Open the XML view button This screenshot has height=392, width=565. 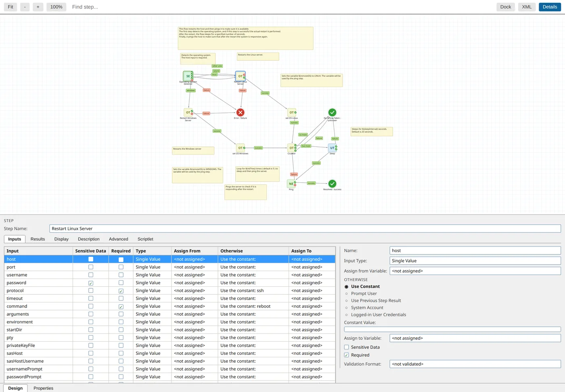point(527,7)
